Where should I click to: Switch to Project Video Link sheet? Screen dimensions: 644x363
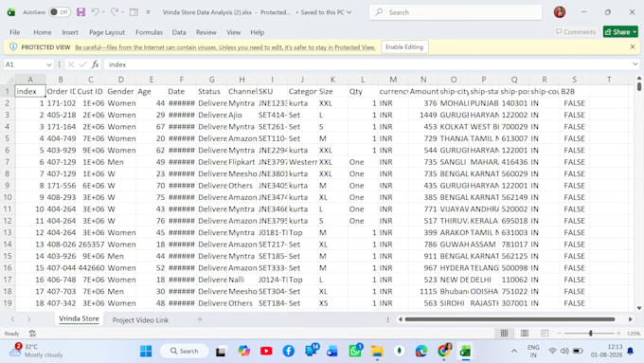[140, 319]
